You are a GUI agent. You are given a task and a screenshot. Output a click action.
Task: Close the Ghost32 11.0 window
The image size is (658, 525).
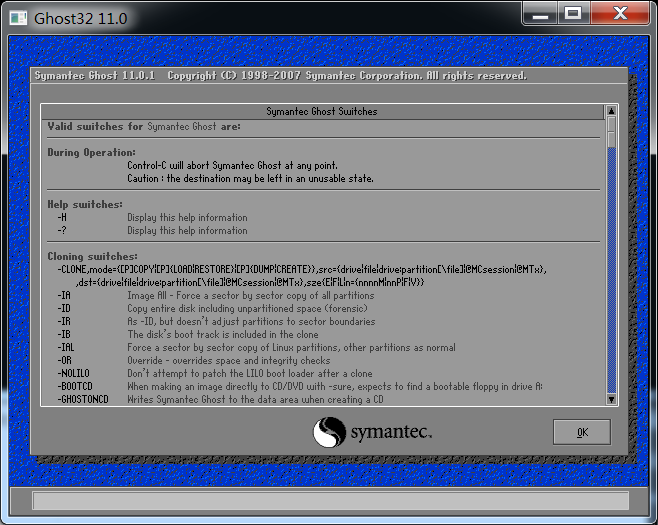(619, 14)
